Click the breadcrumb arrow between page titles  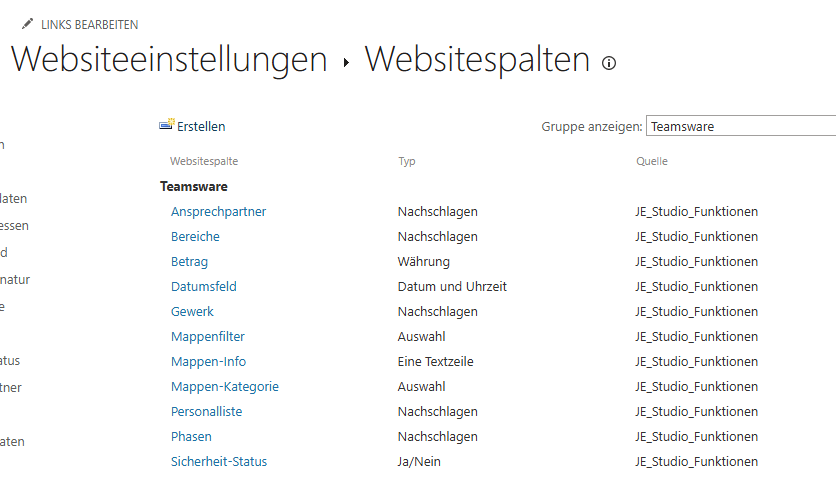346,63
